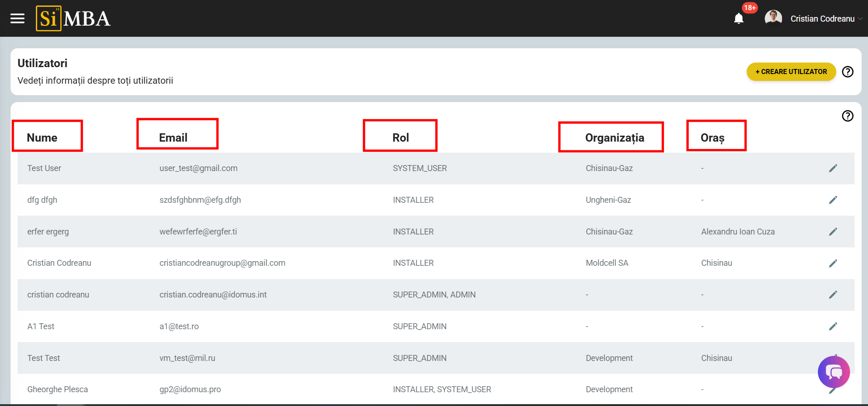The image size is (868, 406).
Task: Click the Rol column header
Action: point(400,137)
